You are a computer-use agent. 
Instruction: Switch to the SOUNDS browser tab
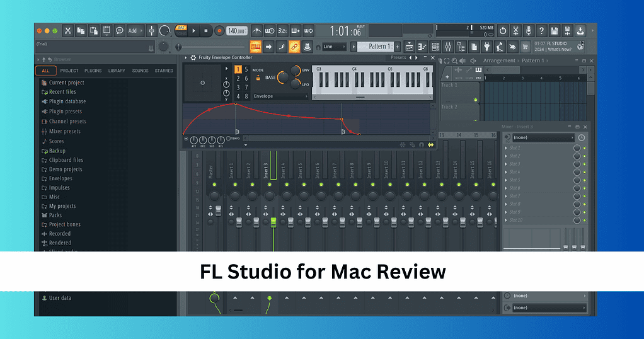[x=140, y=71]
